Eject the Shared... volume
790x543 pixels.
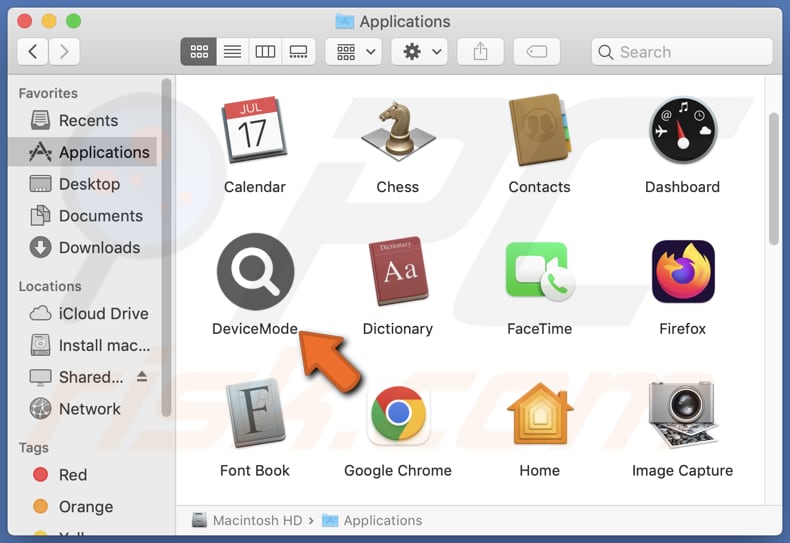[x=142, y=376]
